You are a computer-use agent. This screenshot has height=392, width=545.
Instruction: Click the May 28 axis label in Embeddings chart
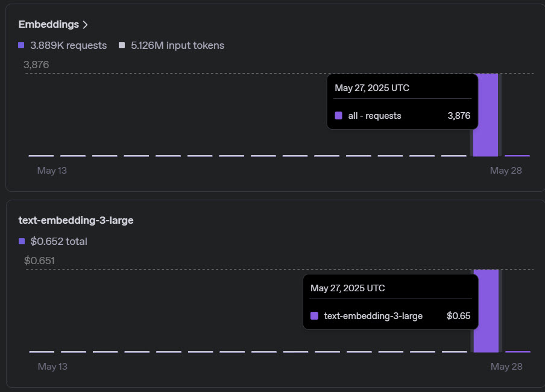(x=506, y=171)
